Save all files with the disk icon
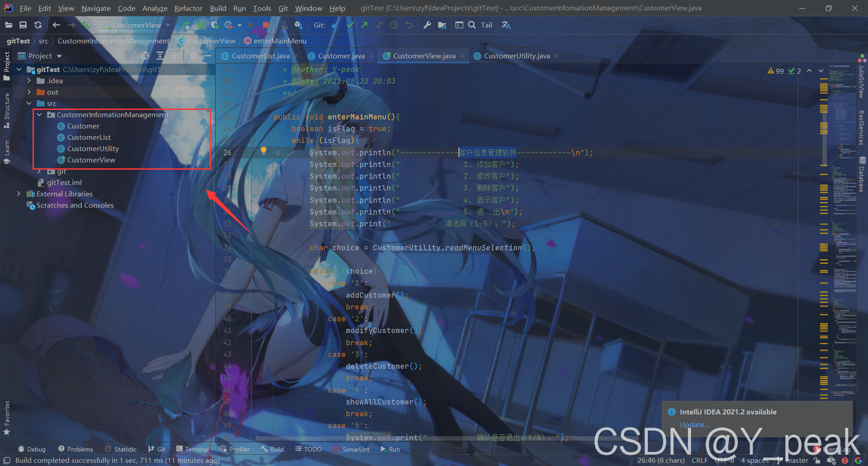This screenshot has height=466, width=868. pyautogui.click(x=23, y=25)
